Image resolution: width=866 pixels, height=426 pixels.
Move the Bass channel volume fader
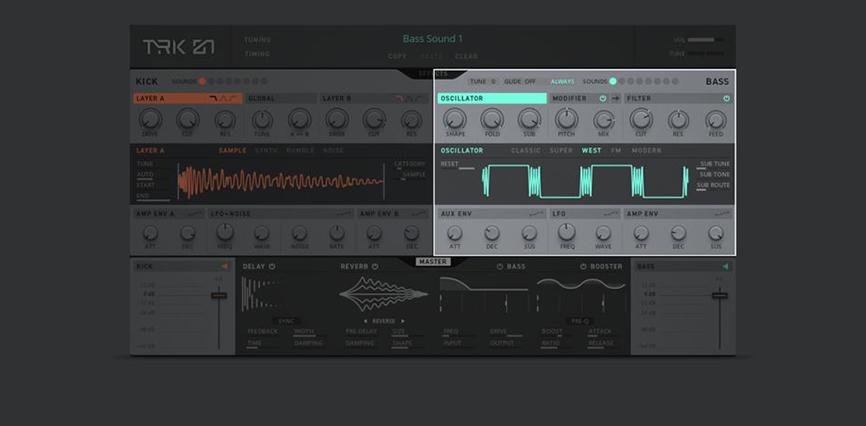click(719, 296)
